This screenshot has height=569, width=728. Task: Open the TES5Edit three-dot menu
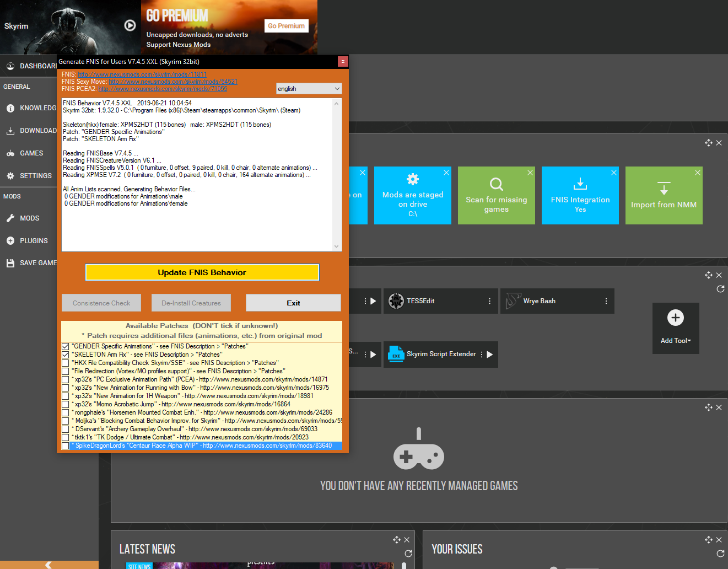tap(489, 301)
